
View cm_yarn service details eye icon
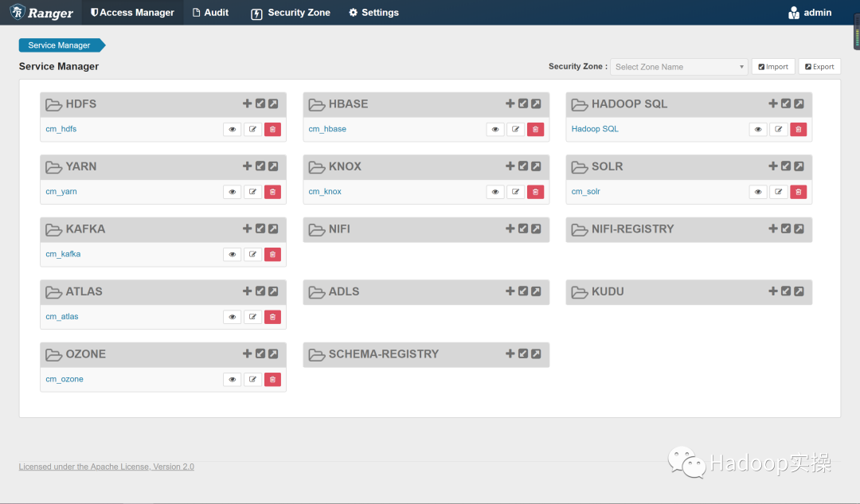232,192
